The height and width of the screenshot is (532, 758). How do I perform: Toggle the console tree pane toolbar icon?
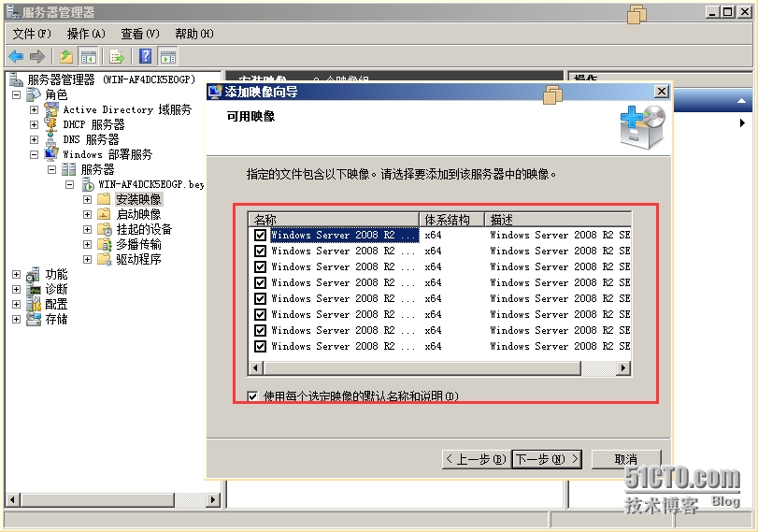tap(88, 57)
